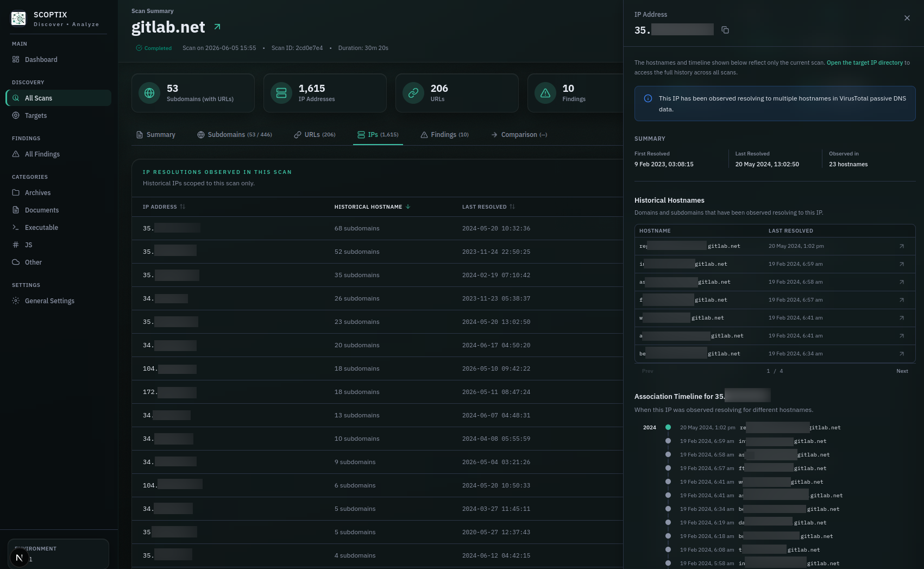Open All Scans in the sidebar
Viewport: 924px width, 569px height.
[59, 98]
